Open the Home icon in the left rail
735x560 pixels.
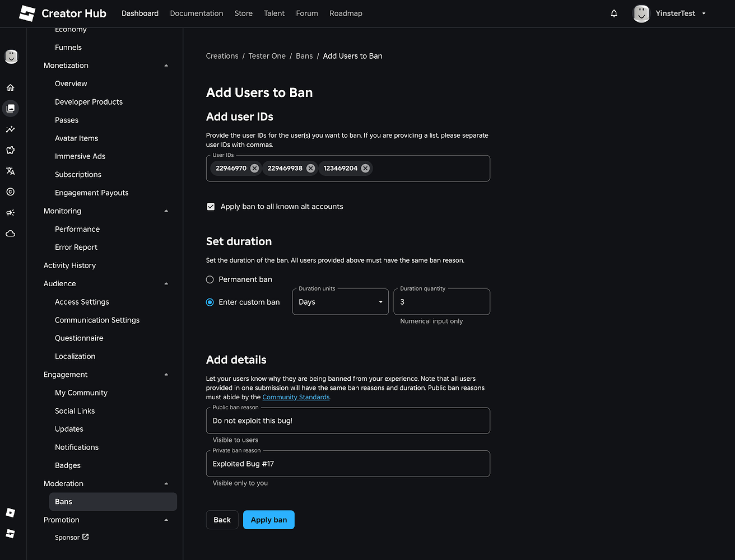tap(11, 87)
